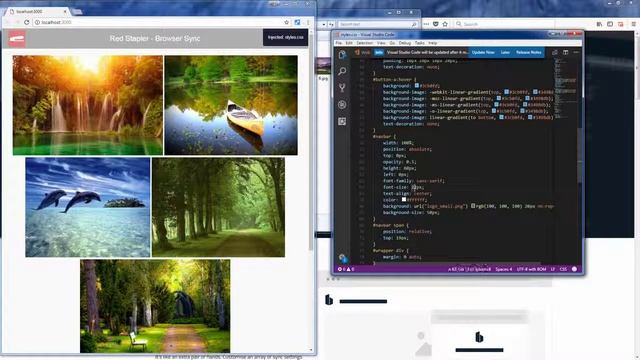Viewport: 640px width, 360px height.
Task: Click the split editor icon in VS Code
Action: click(x=565, y=52)
